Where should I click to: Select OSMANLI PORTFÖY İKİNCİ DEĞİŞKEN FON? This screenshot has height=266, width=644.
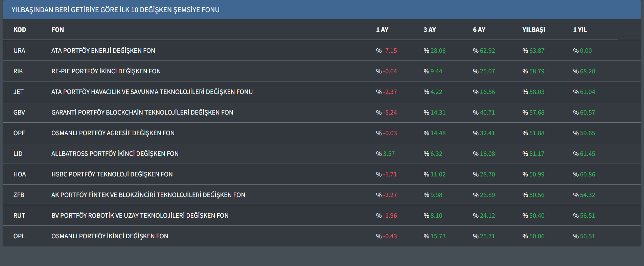110,236
